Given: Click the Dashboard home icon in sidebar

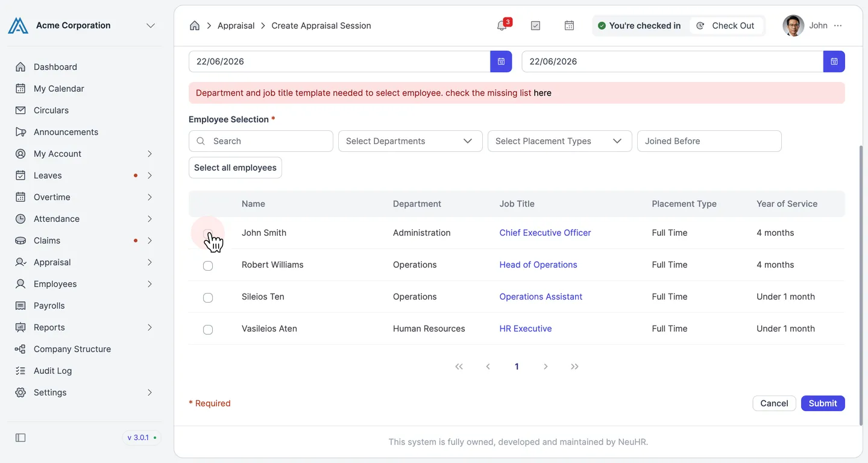Looking at the screenshot, I should pos(20,67).
